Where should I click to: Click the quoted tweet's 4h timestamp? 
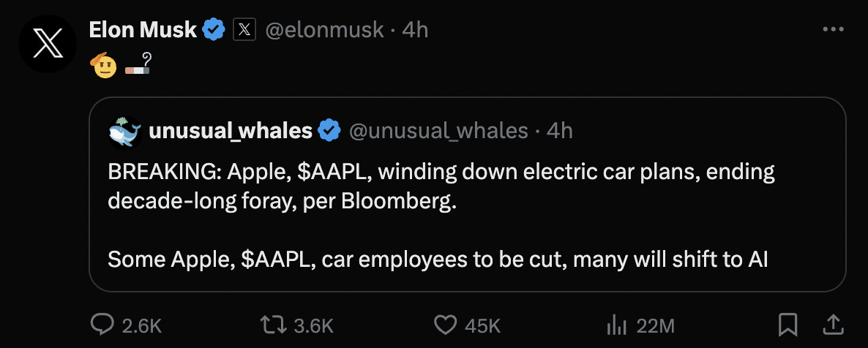tap(560, 131)
